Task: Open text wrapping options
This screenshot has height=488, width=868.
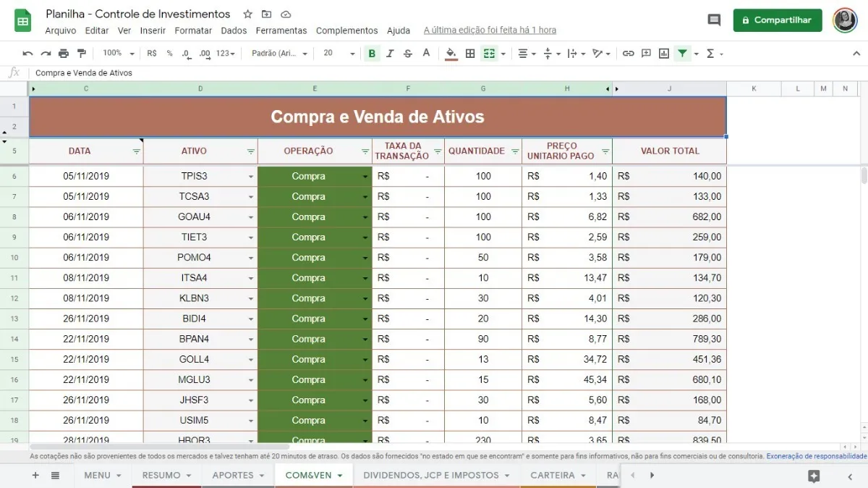Action: (x=576, y=54)
